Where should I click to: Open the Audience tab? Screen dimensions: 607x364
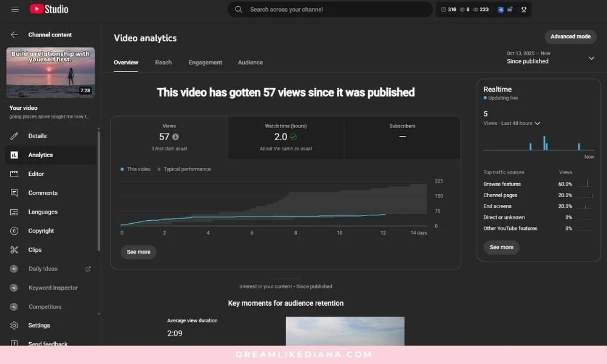click(x=250, y=62)
